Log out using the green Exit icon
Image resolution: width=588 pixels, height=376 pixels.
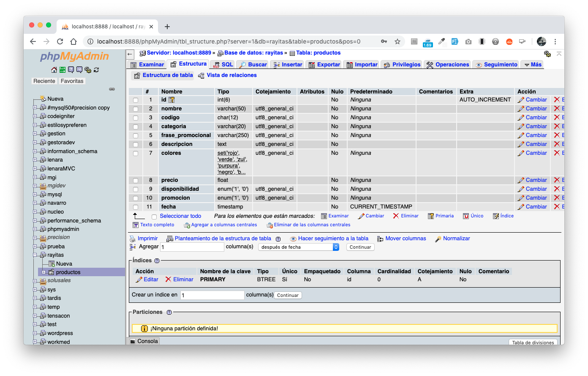click(x=63, y=70)
